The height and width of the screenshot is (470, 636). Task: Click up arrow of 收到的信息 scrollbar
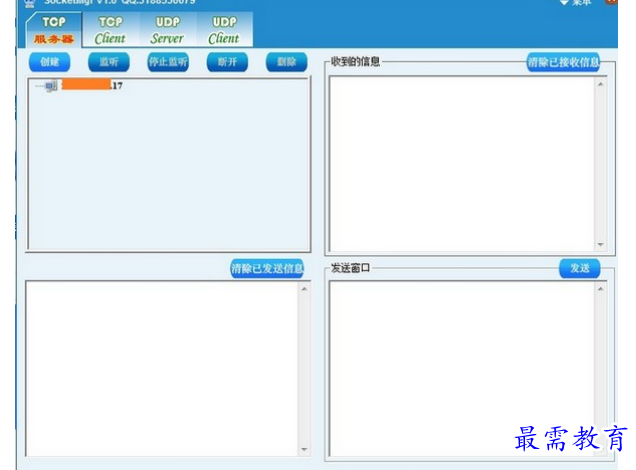[x=601, y=84]
